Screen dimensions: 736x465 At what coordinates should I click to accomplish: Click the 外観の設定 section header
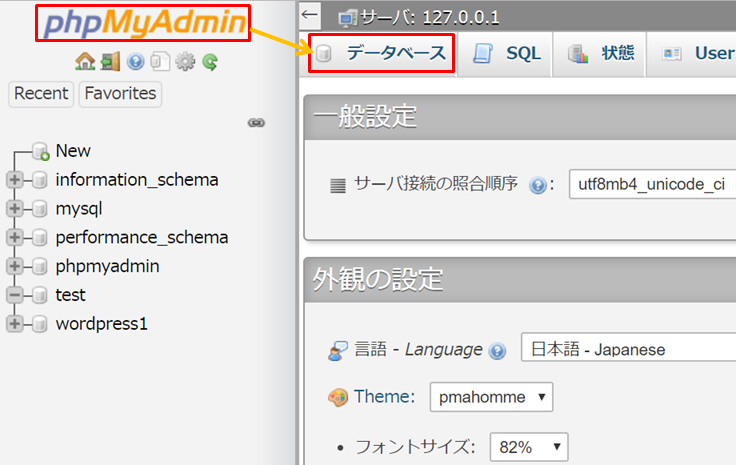click(378, 280)
